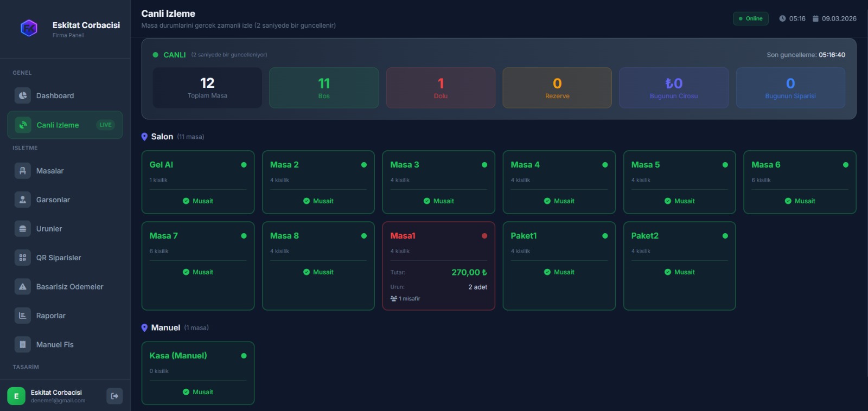868x411 pixels.
Task: Select the Masa 7 table card
Action: [198, 266]
